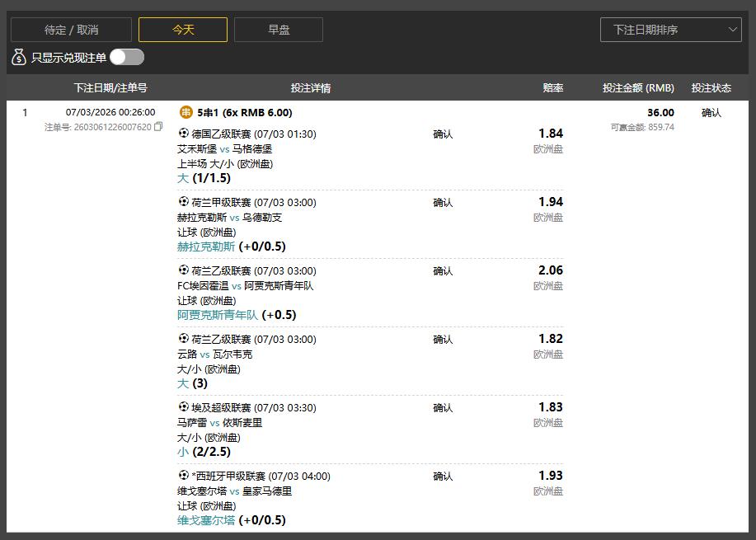Click the 赔率 column header
Screen dimensions: 756x540
(x=552, y=87)
